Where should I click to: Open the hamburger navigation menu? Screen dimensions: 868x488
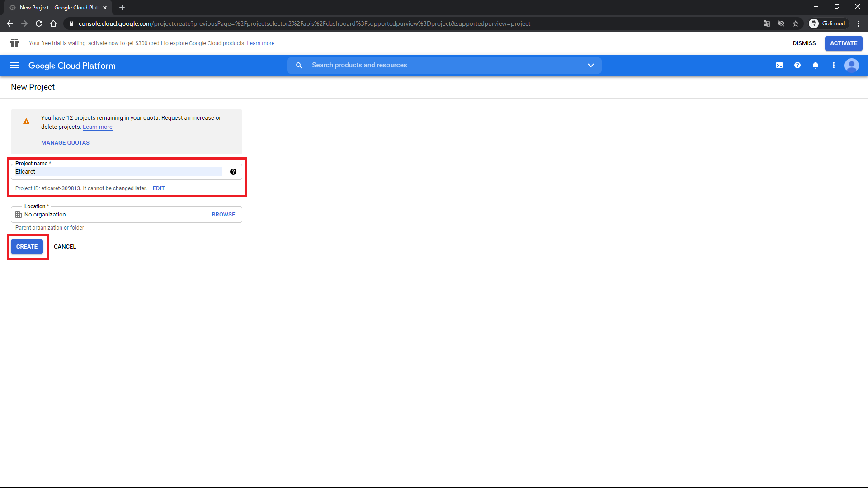pos(14,65)
